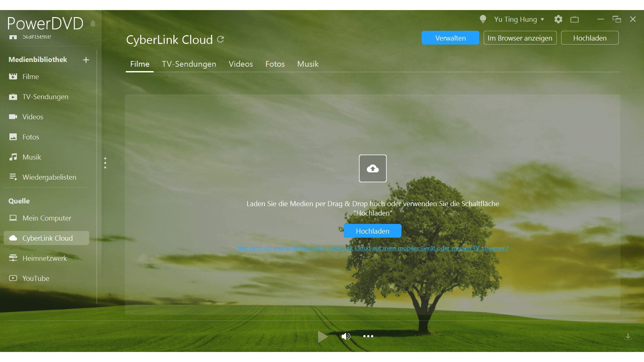The height and width of the screenshot is (362, 644).
Task: Open Heimnetzwerk under Quelle
Action: tap(44, 258)
